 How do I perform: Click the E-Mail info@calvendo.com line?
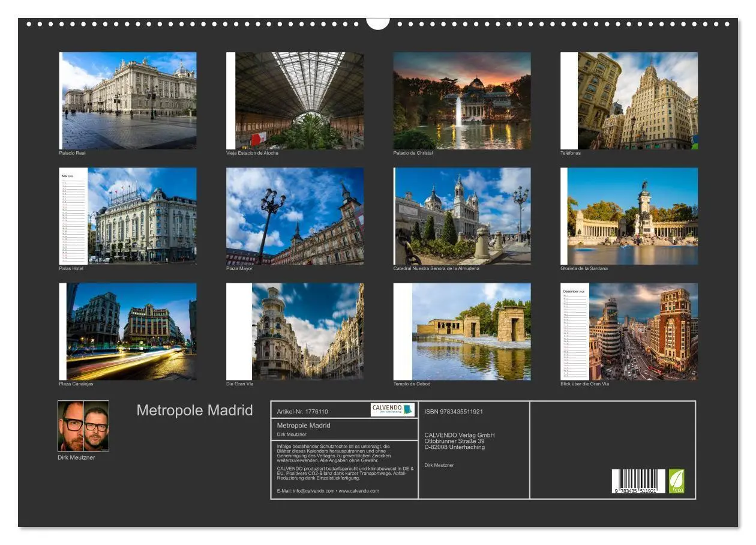point(328,491)
